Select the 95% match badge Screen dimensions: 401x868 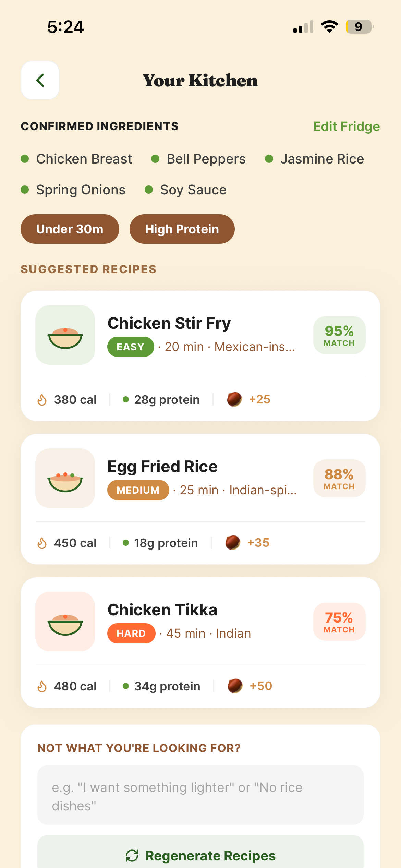339,335
